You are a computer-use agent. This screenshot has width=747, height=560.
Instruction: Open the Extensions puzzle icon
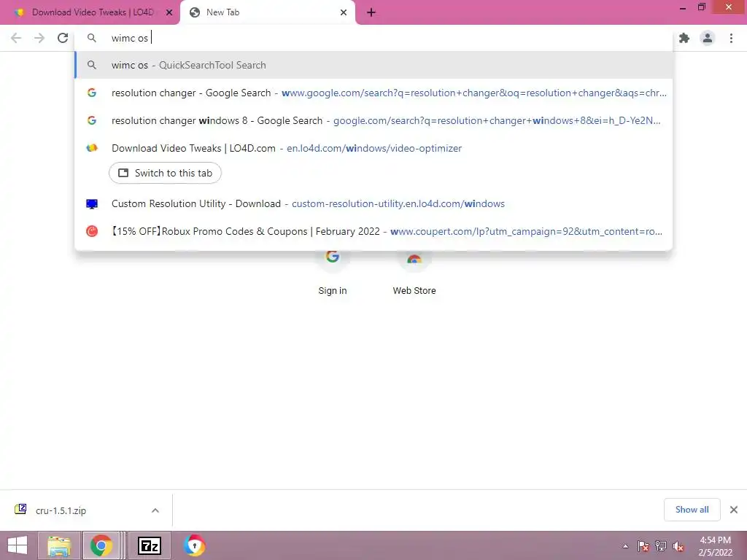coord(684,38)
